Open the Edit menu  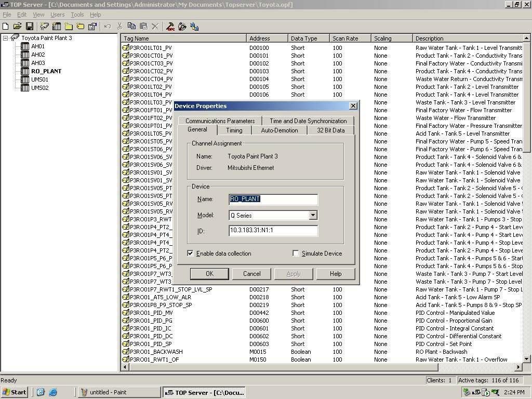point(22,15)
